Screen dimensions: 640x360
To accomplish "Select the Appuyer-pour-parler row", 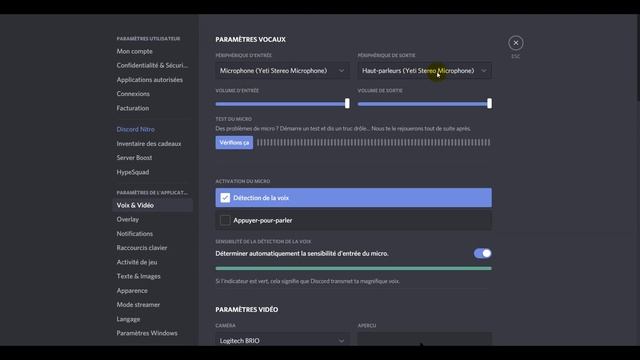I will 353,220.
